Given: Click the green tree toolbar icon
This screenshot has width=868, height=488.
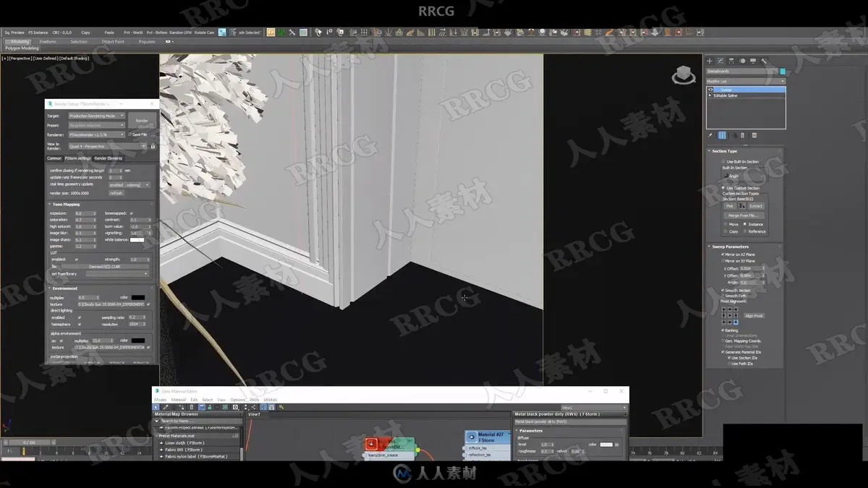Looking at the screenshot, I should (x=281, y=33).
